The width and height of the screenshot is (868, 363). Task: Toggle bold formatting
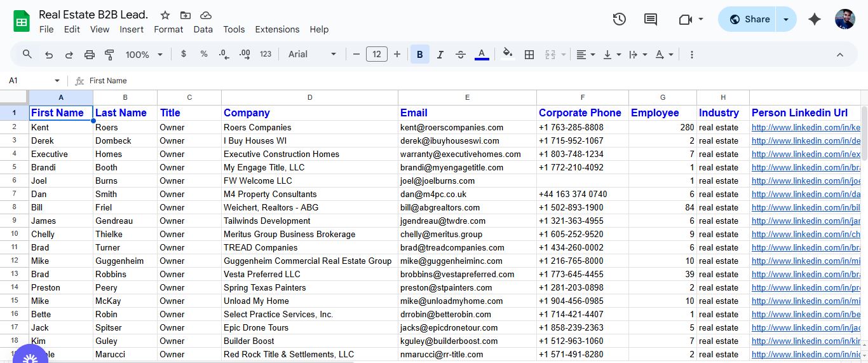(x=419, y=55)
